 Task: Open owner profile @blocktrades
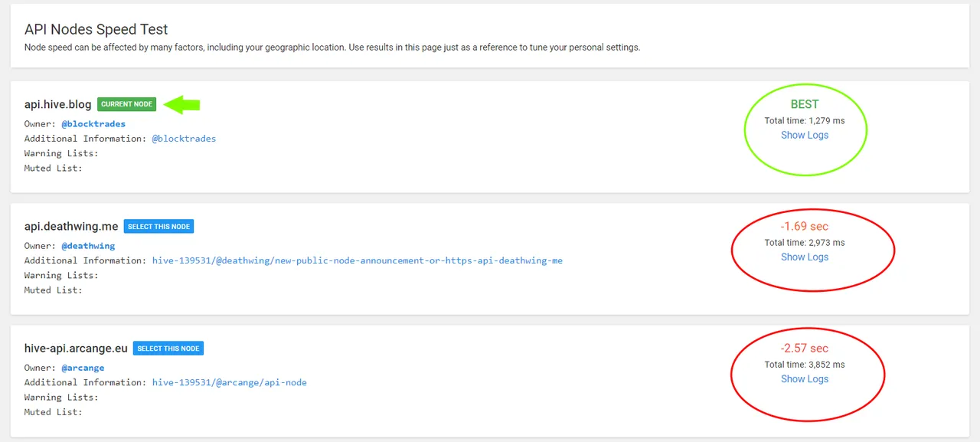(x=93, y=123)
